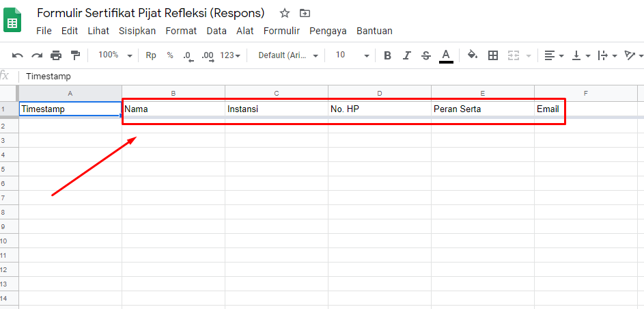Screen dimensions: 644x309
Task: Open the Alat menu
Action: (x=244, y=31)
